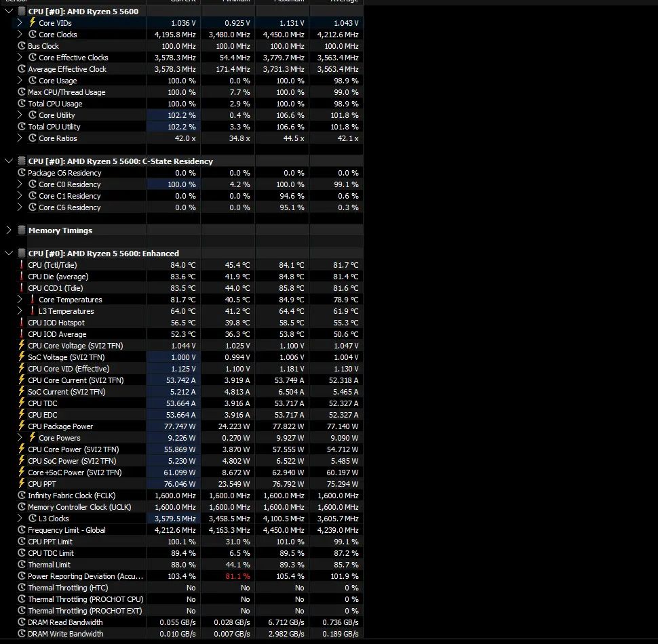The height and width of the screenshot is (644, 658).
Task: Click the thermometer icon beside CPU IOD Hotspot
Action: [22, 323]
